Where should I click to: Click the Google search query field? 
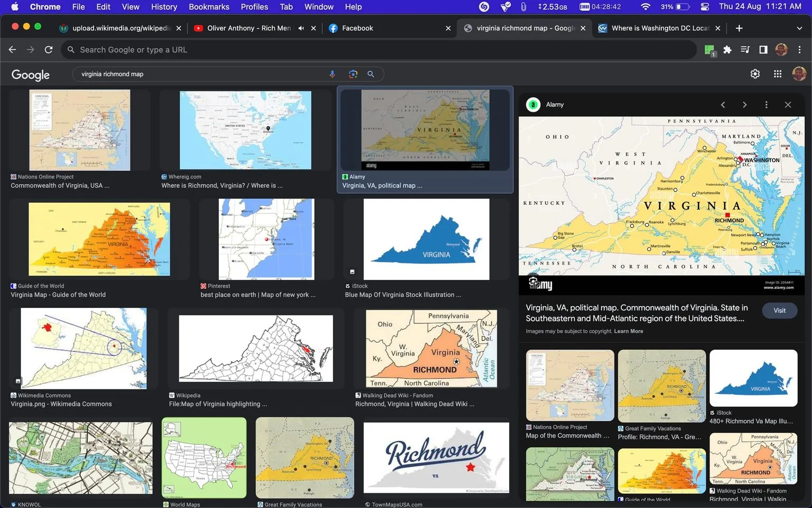201,74
